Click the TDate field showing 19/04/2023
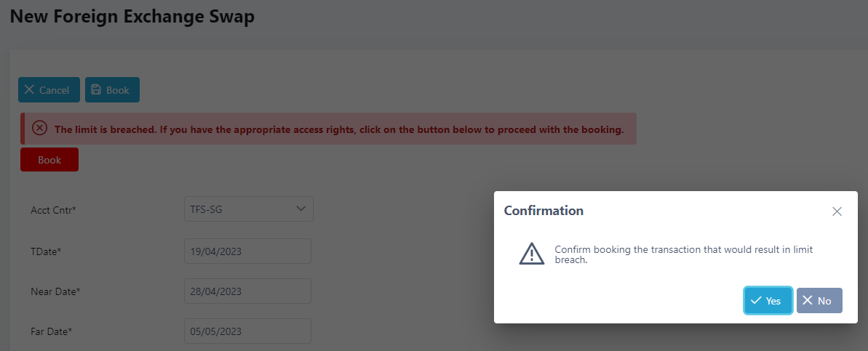The width and height of the screenshot is (868, 351). pos(247,251)
